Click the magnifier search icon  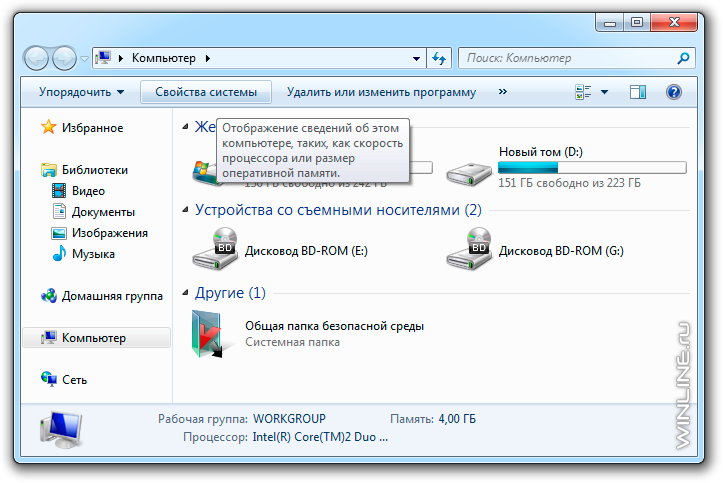tap(683, 58)
